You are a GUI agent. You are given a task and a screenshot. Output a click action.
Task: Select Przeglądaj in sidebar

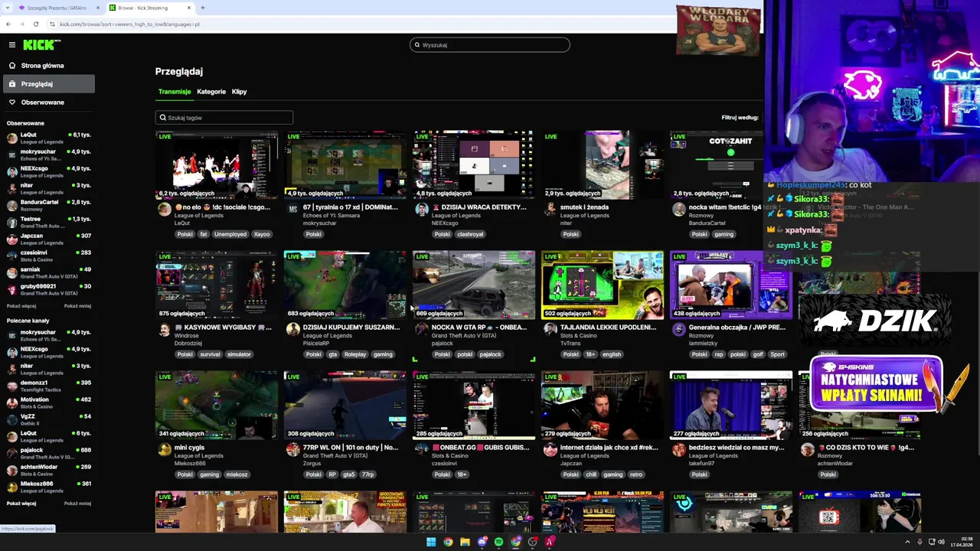click(48, 83)
